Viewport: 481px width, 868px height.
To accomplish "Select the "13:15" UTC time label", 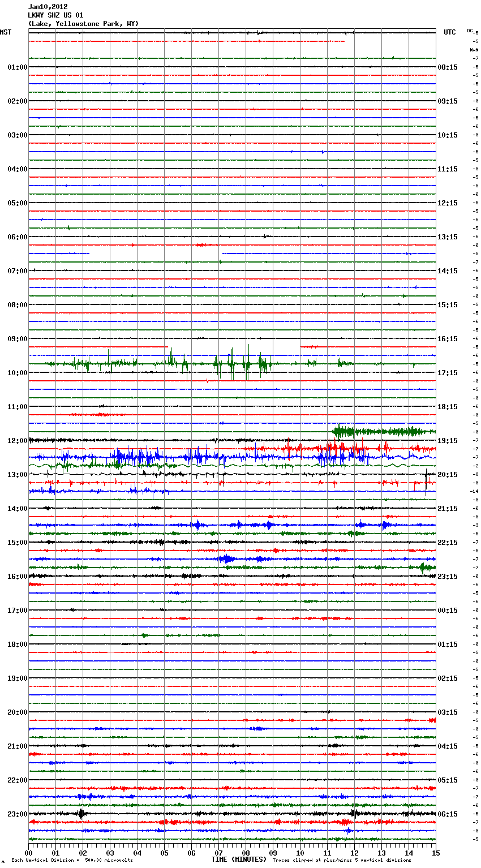I will pos(448,237).
